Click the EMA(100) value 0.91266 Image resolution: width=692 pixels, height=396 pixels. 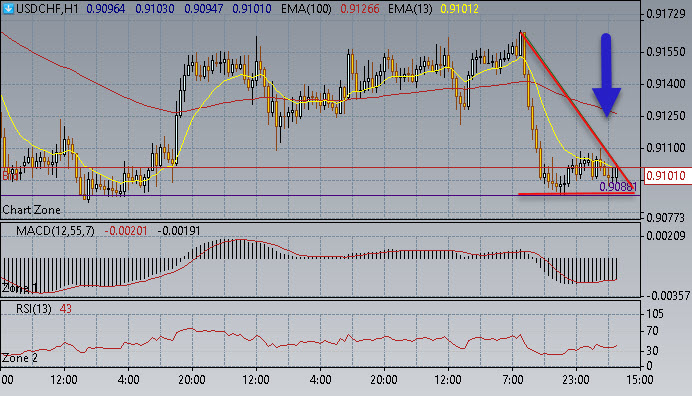pyautogui.click(x=360, y=8)
